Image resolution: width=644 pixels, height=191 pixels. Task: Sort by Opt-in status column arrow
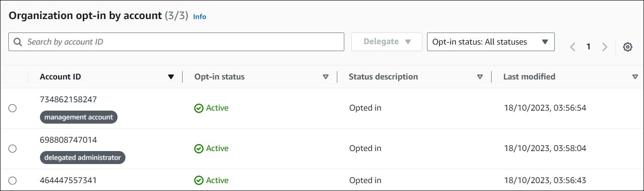pos(325,77)
